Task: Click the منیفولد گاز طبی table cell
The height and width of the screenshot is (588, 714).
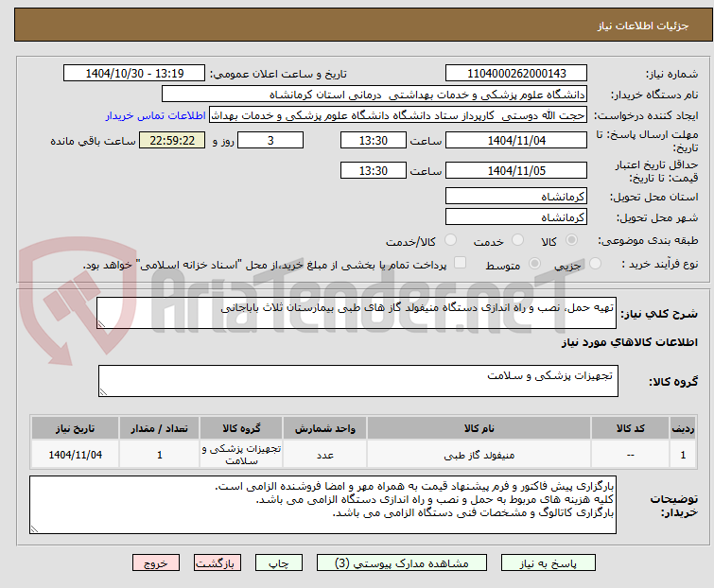Action: click(479, 455)
